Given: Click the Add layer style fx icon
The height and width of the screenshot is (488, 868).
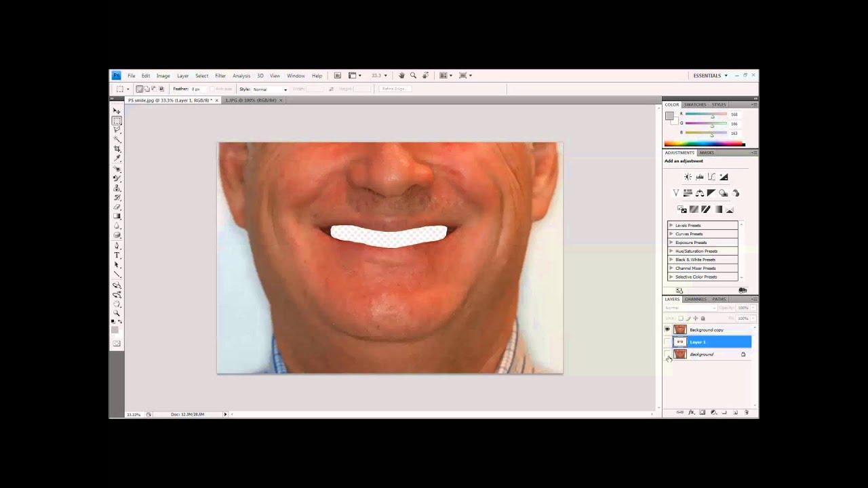Looking at the screenshot, I should (x=691, y=412).
